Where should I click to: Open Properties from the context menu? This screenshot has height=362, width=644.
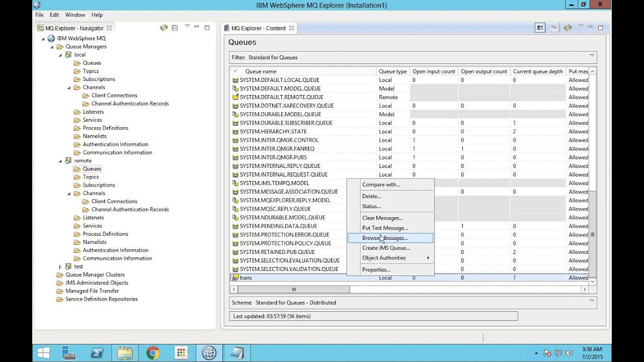(x=390, y=269)
